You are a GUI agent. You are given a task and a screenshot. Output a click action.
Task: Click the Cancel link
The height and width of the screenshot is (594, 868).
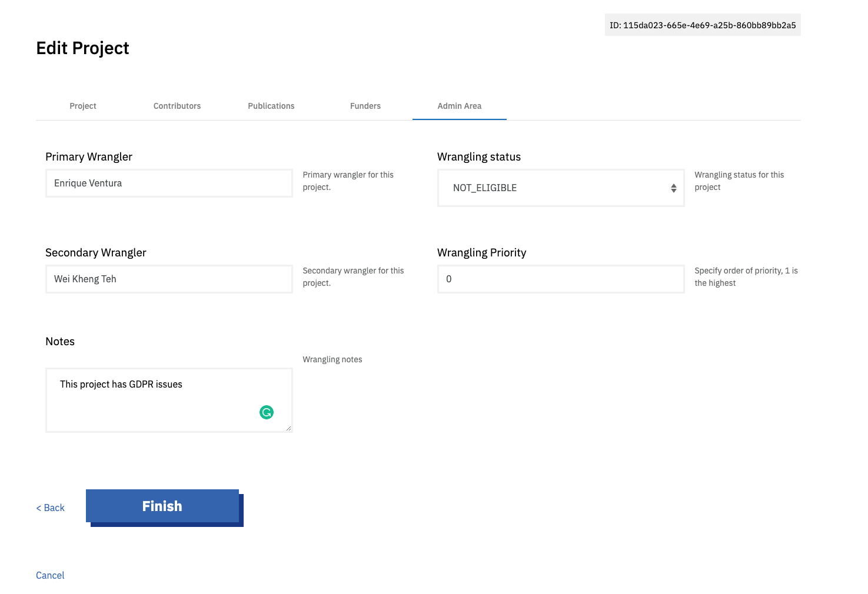[x=49, y=575]
